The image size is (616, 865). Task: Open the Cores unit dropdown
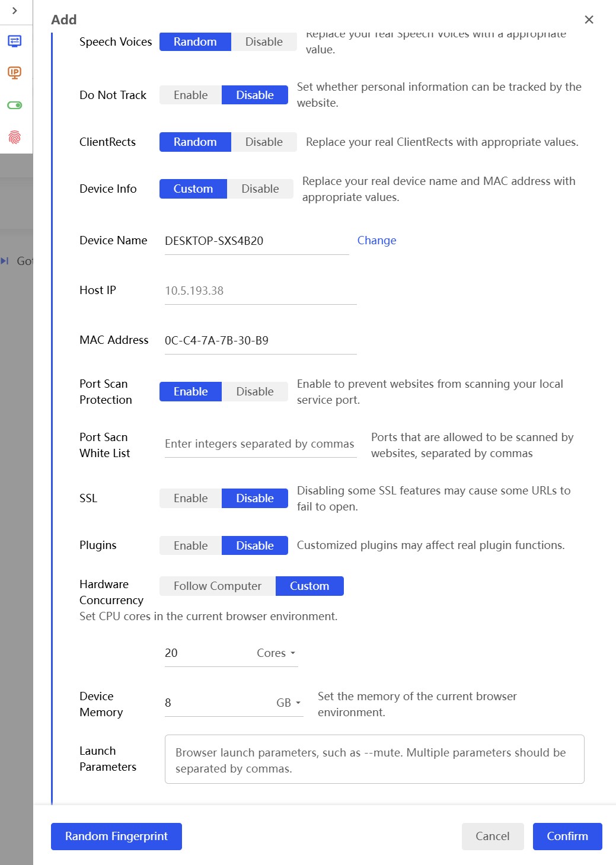[x=276, y=653]
